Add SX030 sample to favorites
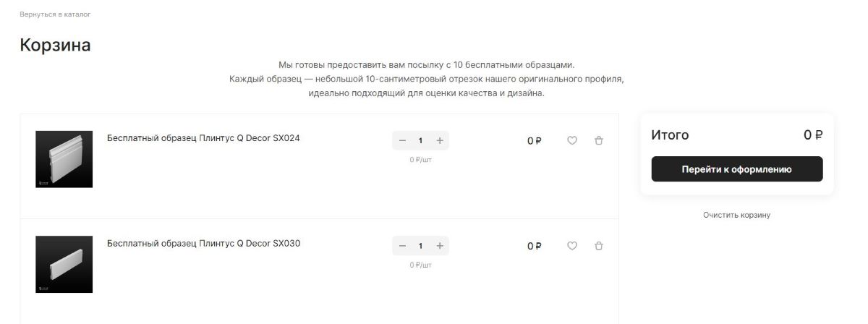 [571, 246]
